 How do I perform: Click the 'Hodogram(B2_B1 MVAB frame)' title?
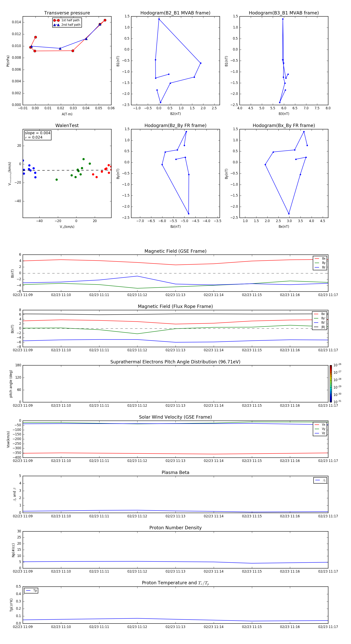[175, 13]
